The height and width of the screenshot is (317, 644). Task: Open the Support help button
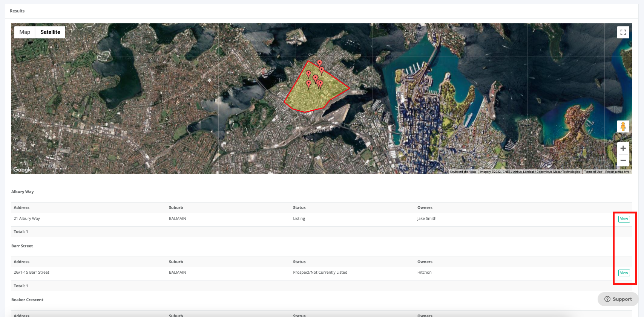click(x=618, y=299)
